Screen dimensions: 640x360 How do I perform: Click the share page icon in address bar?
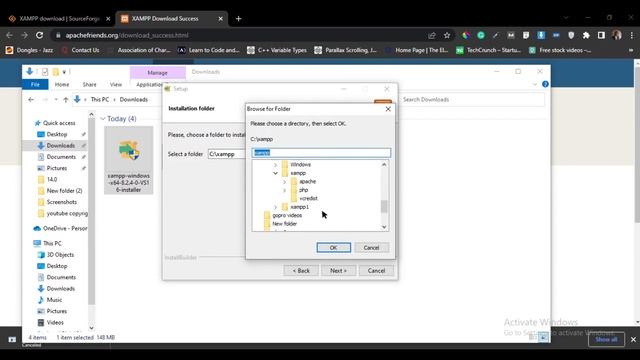[432, 36]
